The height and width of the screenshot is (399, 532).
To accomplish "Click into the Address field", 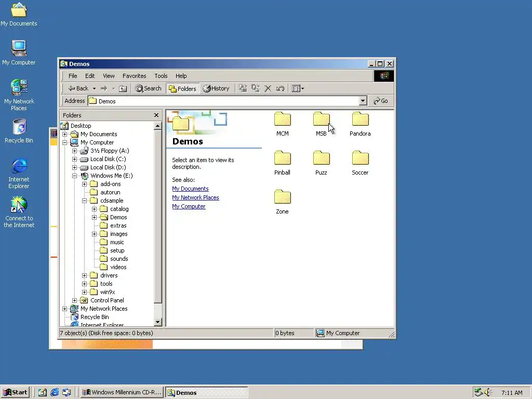I will coord(223,101).
